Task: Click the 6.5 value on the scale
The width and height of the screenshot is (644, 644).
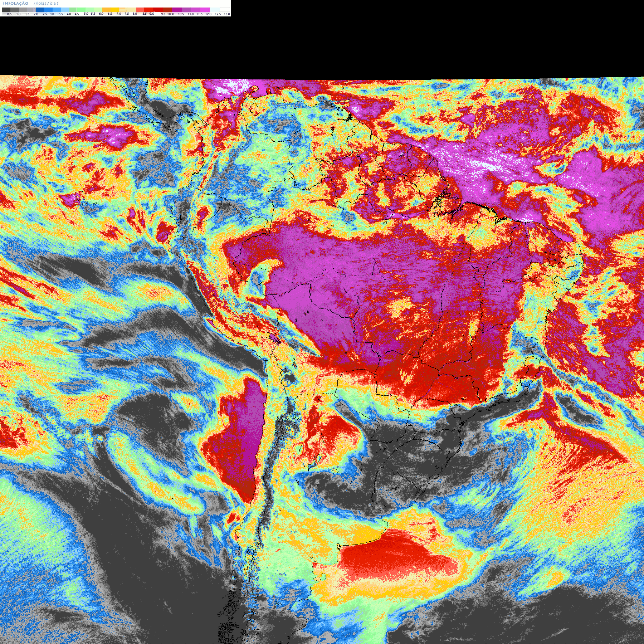Action: point(110,14)
